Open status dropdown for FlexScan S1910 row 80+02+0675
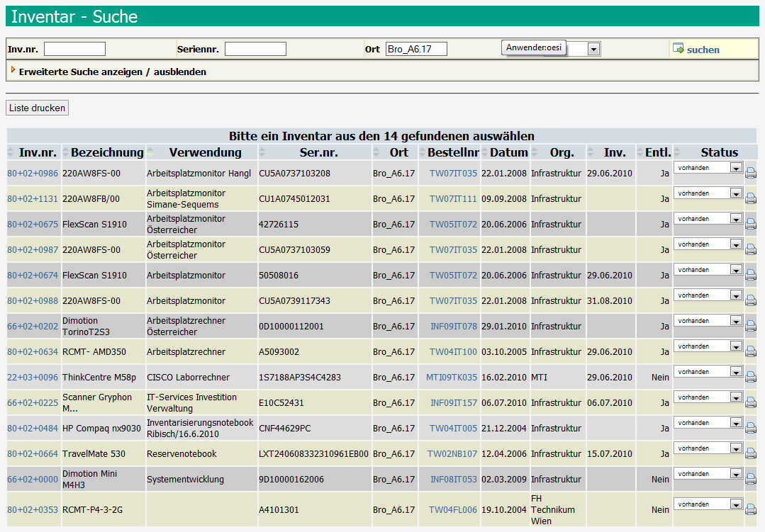This screenshot has height=532, width=765. coord(708,219)
